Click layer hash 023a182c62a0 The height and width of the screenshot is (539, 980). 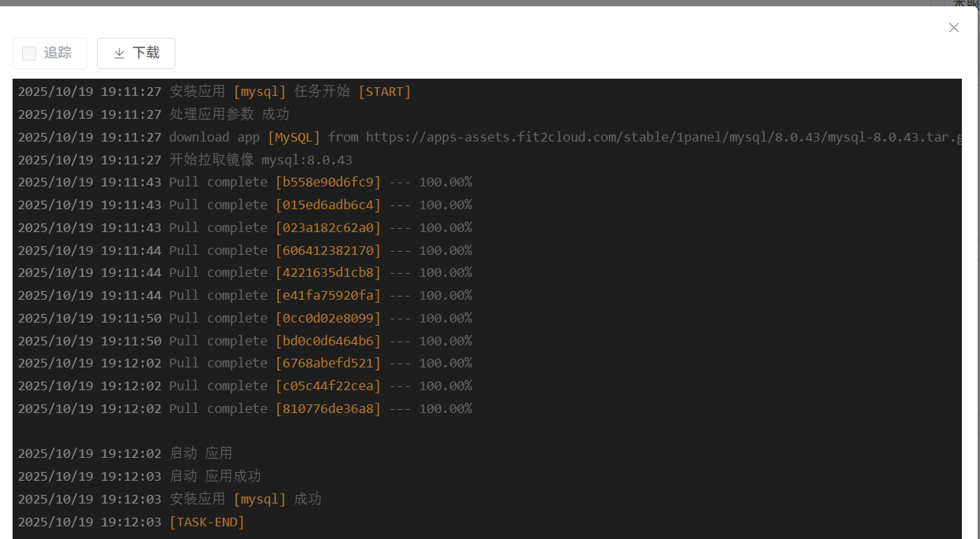point(327,228)
